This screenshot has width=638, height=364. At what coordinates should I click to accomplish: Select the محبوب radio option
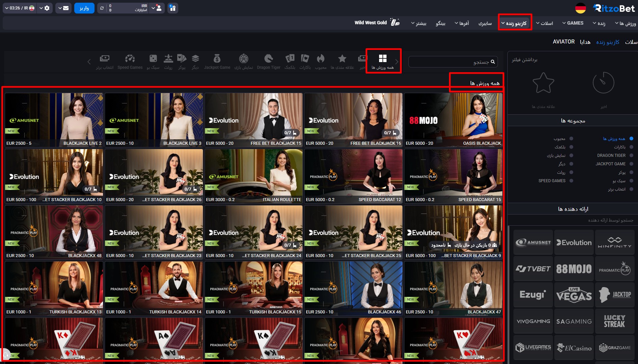click(571, 139)
